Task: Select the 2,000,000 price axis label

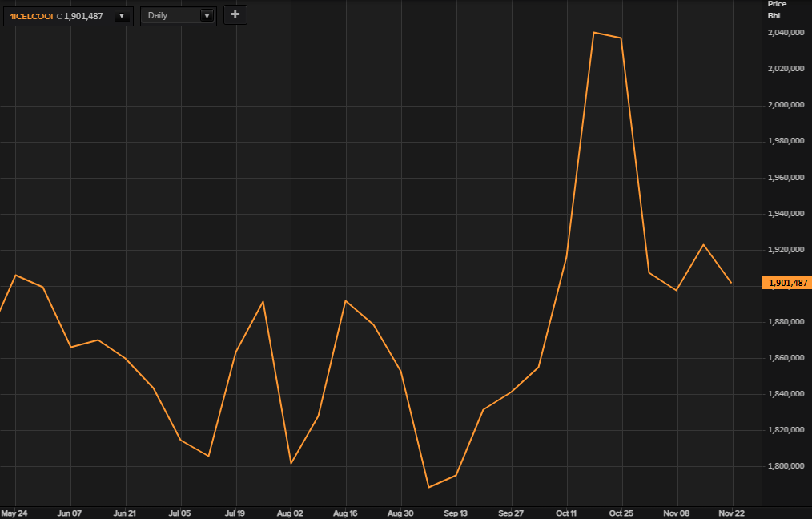Action: coord(786,105)
